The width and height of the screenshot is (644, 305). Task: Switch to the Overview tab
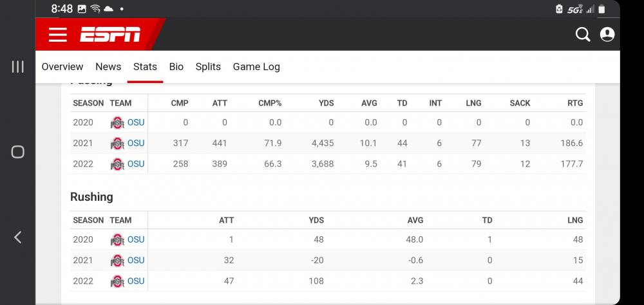[x=62, y=66]
